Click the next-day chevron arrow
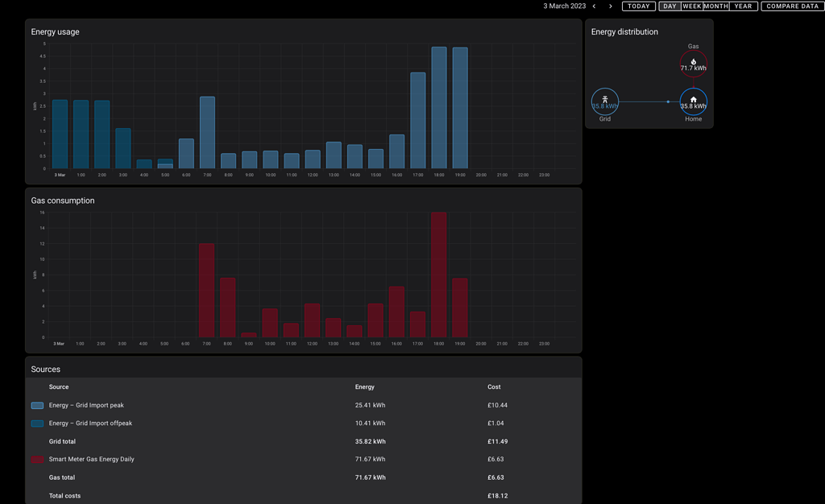 pyautogui.click(x=610, y=6)
